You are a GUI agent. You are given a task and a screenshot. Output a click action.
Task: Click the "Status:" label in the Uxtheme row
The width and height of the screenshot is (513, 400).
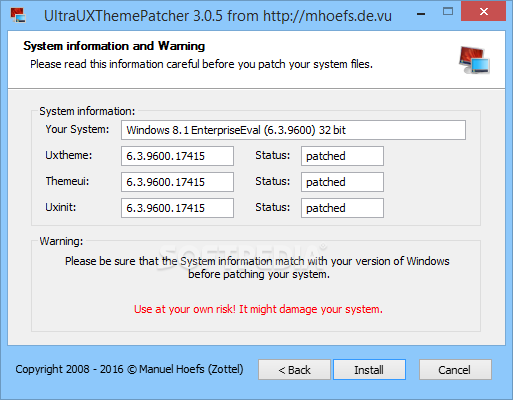pos(273,155)
